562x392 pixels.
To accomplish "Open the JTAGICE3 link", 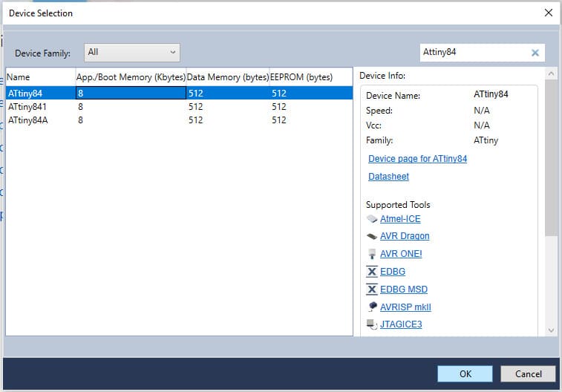I will click(401, 324).
